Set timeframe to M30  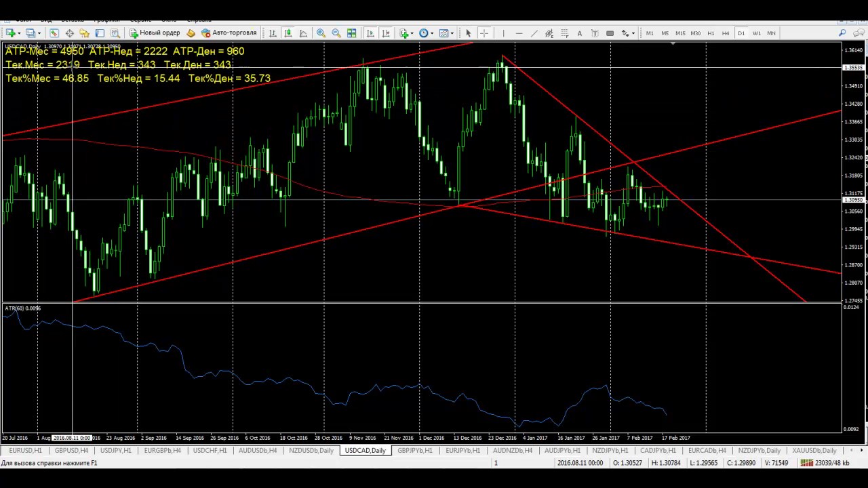click(695, 33)
